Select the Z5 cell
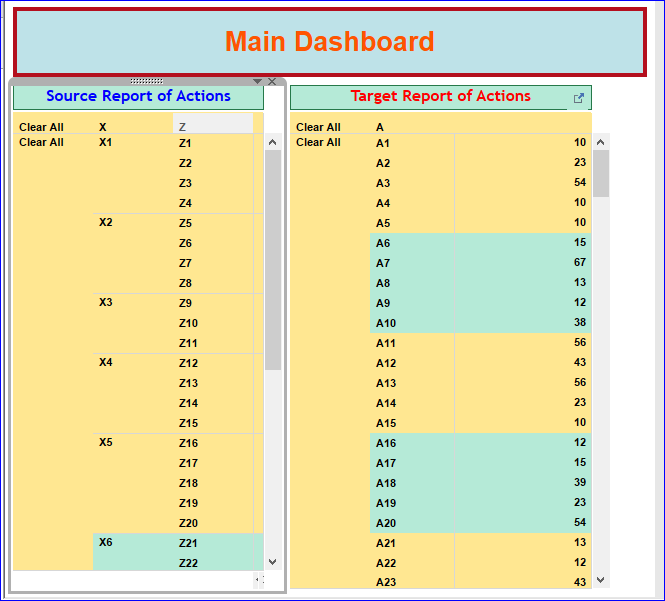The image size is (665, 601). click(x=185, y=223)
